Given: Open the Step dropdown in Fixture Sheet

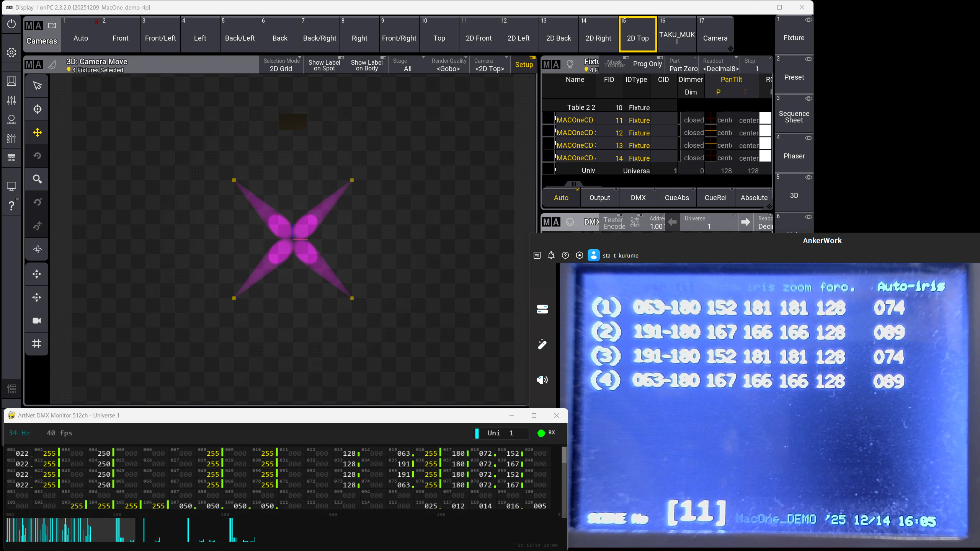Looking at the screenshot, I should coord(756,65).
